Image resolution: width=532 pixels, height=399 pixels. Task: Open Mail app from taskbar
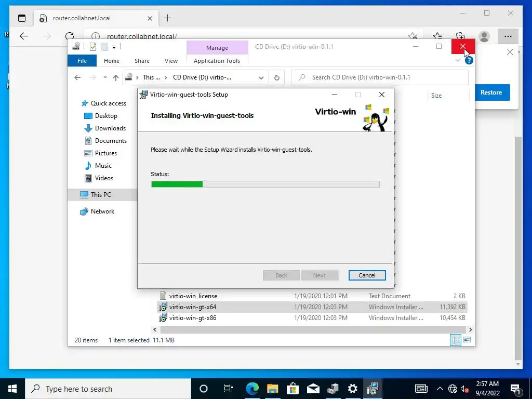[x=313, y=389]
